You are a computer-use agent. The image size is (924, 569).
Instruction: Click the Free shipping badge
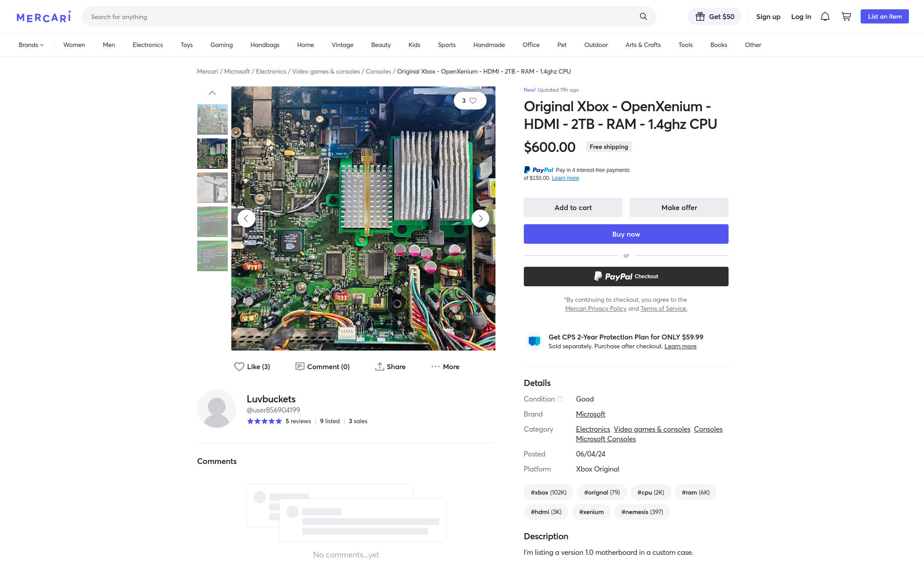[x=608, y=147]
